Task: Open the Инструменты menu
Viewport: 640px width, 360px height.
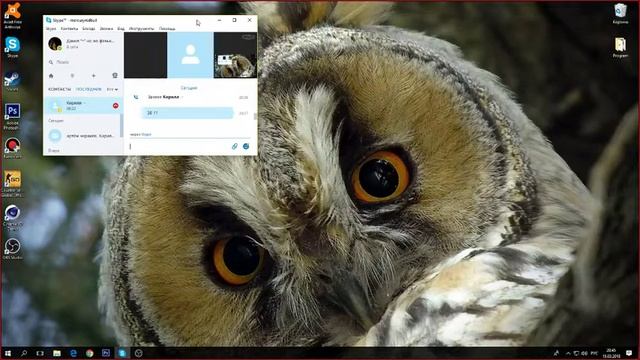Action: pos(141,29)
